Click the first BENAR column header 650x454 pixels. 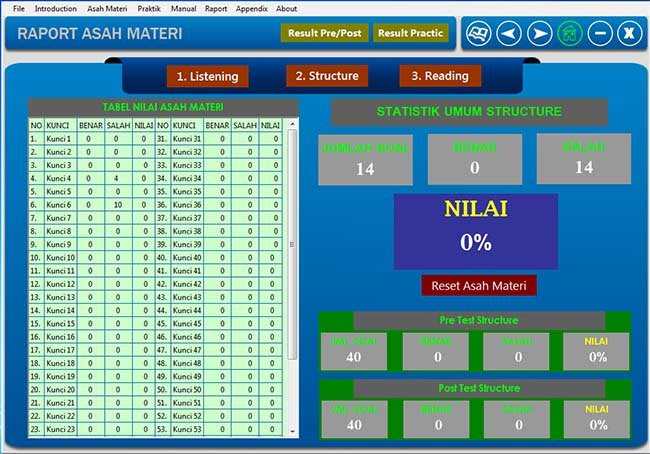pos(91,125)
